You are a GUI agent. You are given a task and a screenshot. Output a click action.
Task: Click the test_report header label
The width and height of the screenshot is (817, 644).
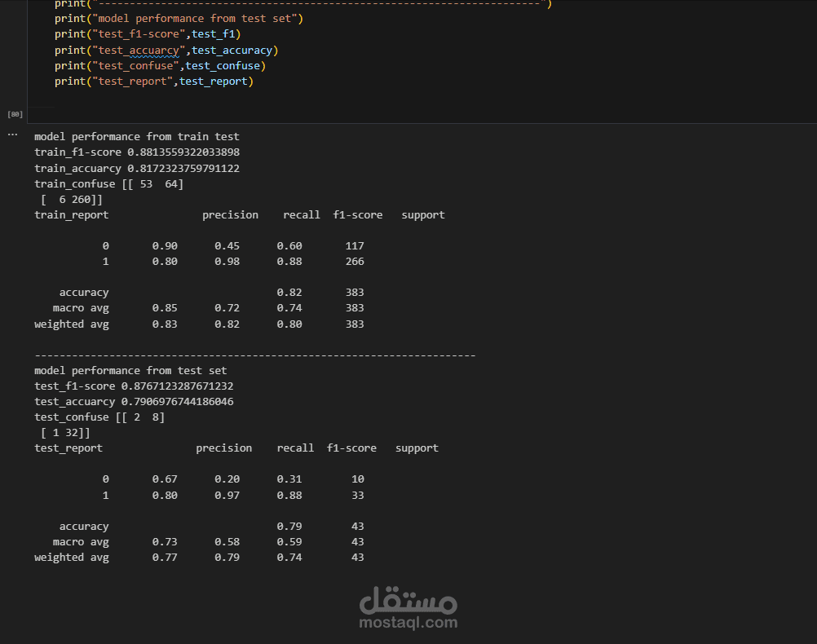coord(68,448)
